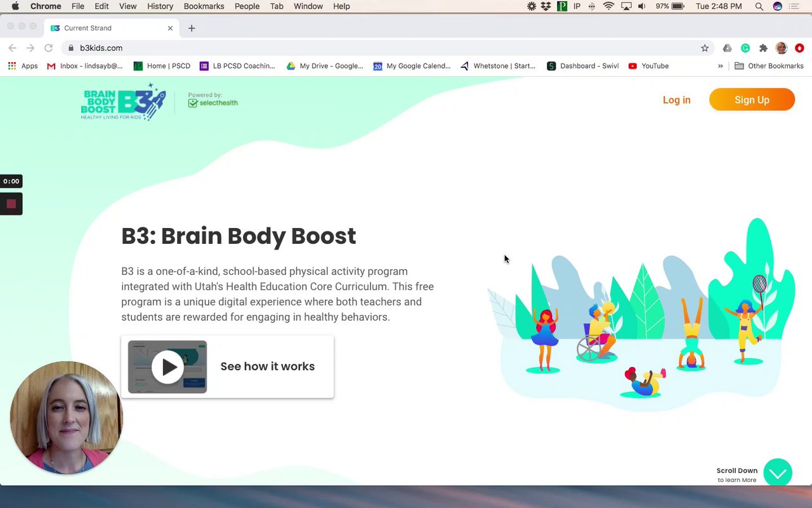The width and height of the screenshot is (812, 508).
Task: Click the browser forward arrow
Action: (x=30, y=48)
